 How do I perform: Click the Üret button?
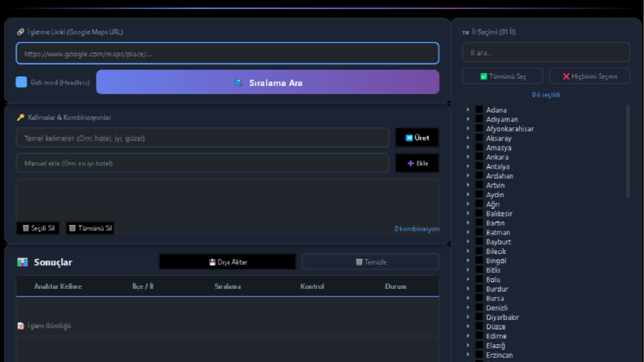(417, 138)
